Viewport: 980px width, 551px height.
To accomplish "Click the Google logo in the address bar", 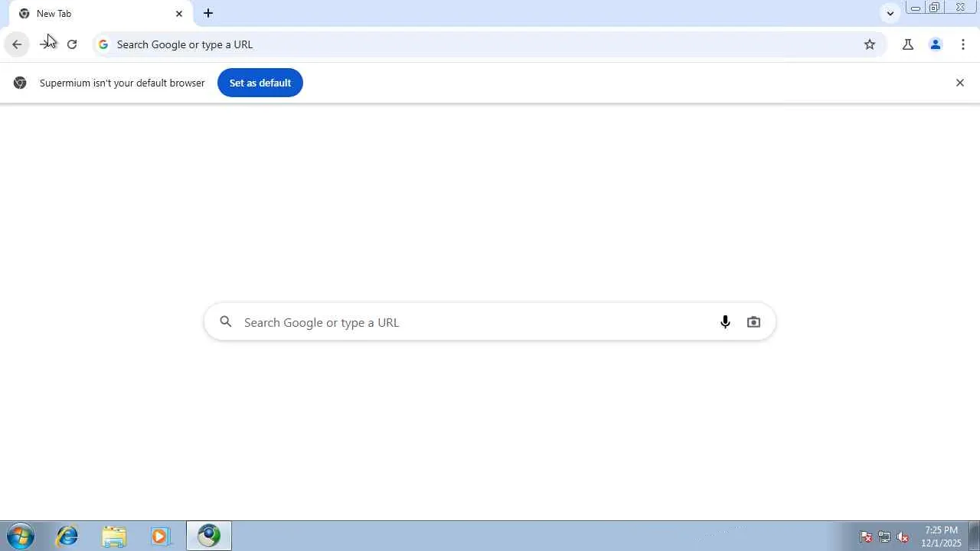I will (103, 44).
